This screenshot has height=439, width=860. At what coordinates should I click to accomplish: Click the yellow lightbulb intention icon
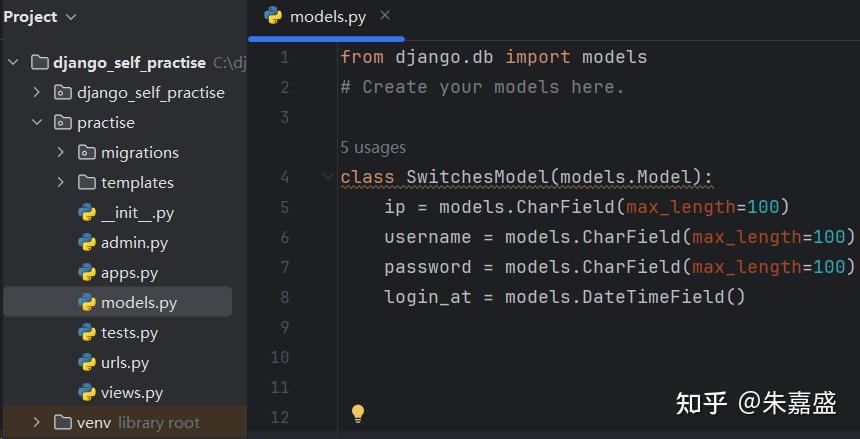click(358, 414)
